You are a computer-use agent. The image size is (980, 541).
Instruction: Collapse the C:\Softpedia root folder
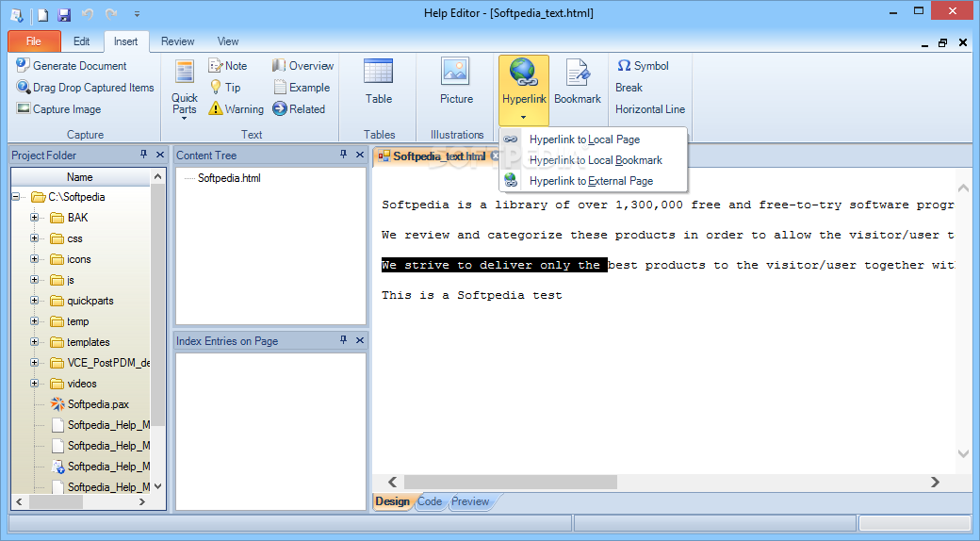16,197
